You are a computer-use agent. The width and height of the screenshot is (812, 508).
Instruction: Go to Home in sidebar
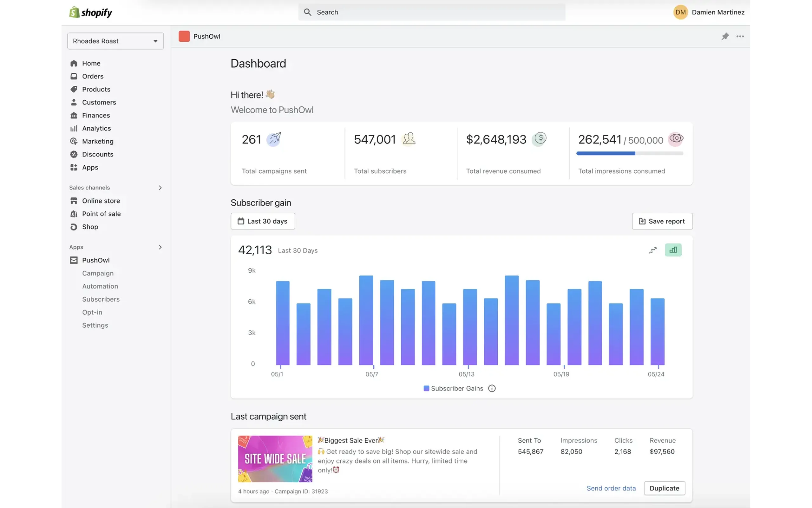tap(91, 63)
